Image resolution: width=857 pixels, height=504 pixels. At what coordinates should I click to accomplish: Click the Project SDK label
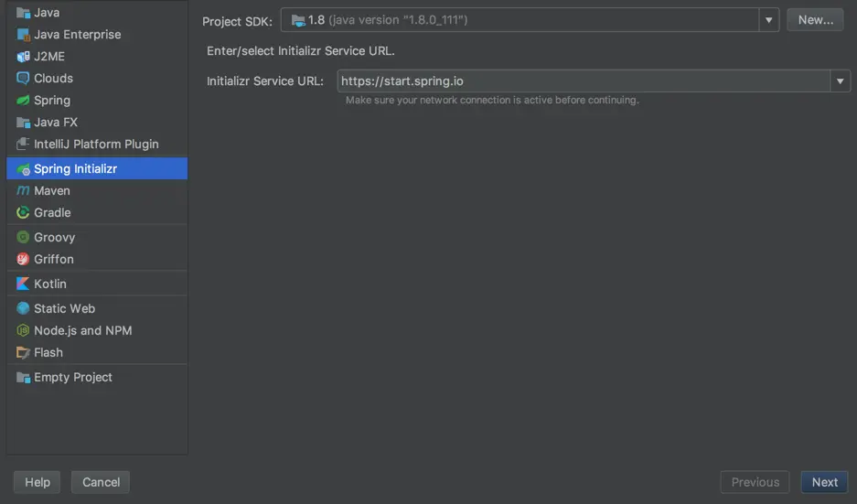(237, 21)
